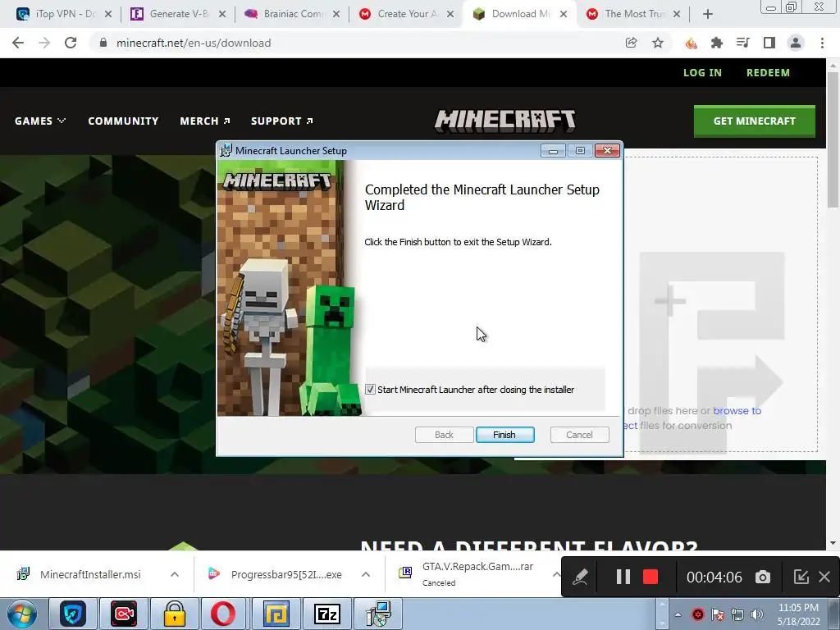The image size is (840, 630).
Task: Click the GET MINECRAFT button
Action: coord(755,121)
